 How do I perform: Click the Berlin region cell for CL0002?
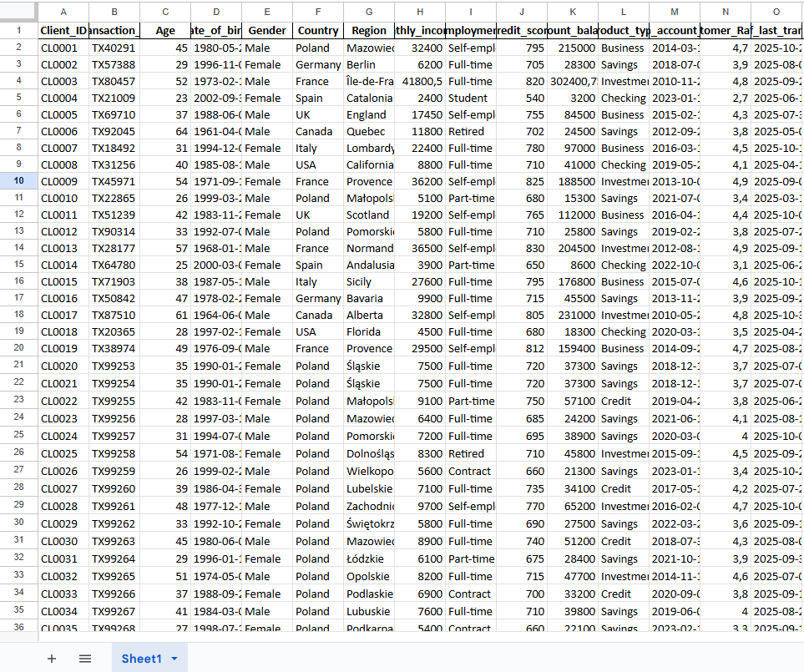pos(368,64)
